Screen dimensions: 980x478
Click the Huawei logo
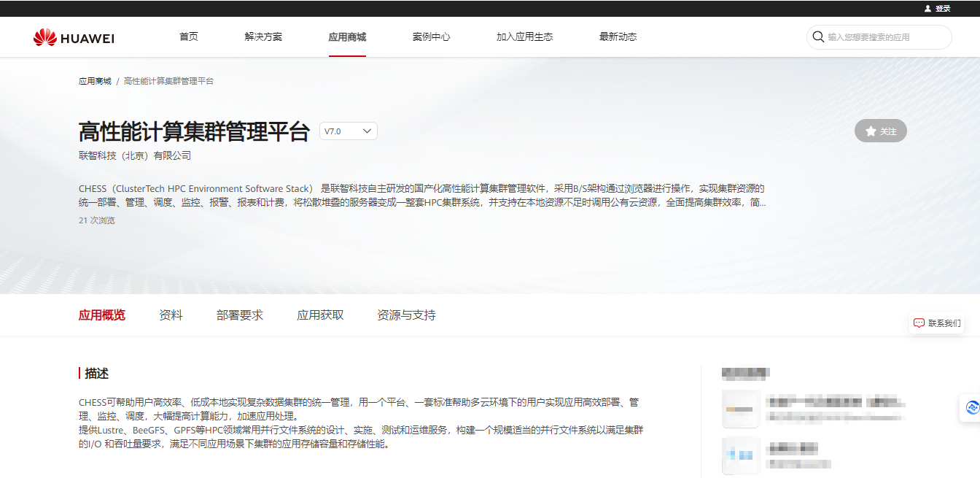[74, 37]
